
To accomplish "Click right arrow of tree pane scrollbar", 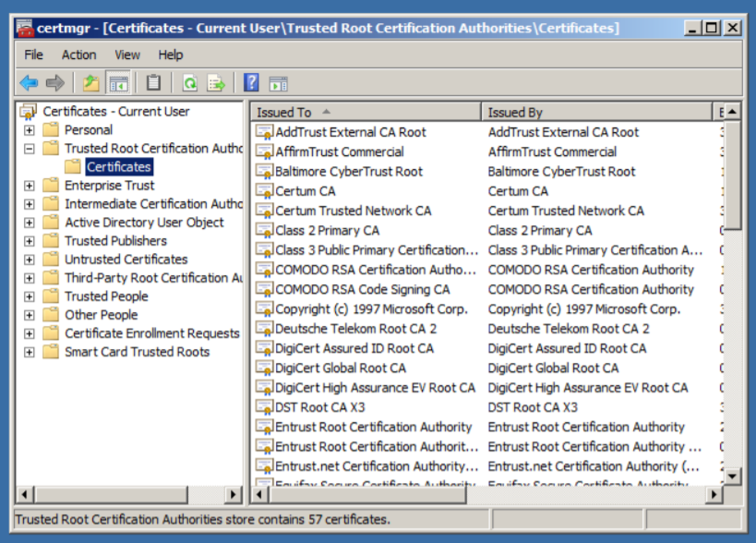I will (x=234, y=494).
